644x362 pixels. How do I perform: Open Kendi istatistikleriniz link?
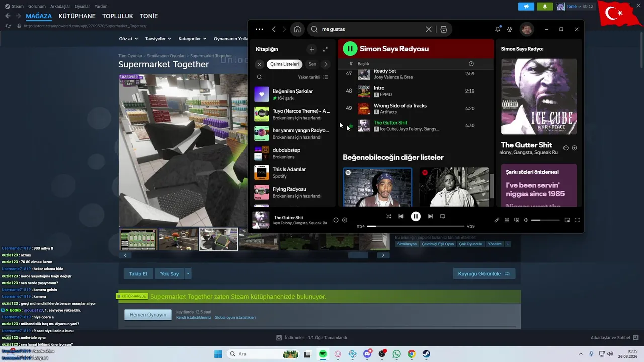coord(194,318)
